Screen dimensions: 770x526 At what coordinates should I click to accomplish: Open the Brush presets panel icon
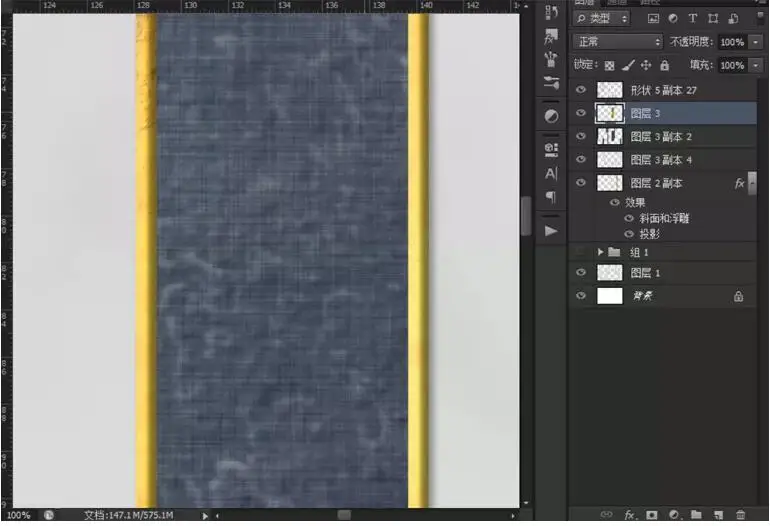[x=551, y=59]
